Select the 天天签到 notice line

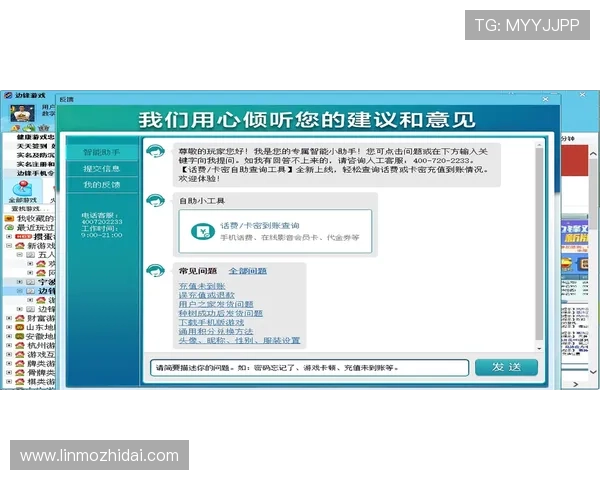pyautogui.click(x=36, y=146)
